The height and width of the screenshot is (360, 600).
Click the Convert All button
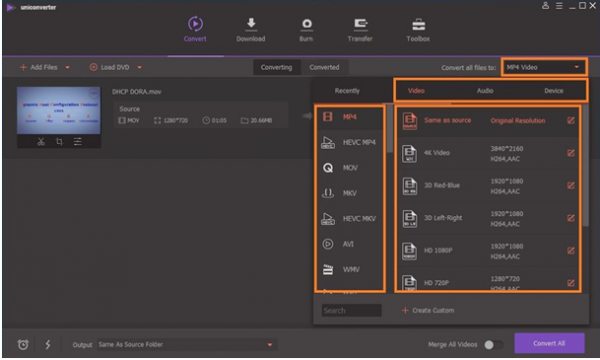(549, 343)
